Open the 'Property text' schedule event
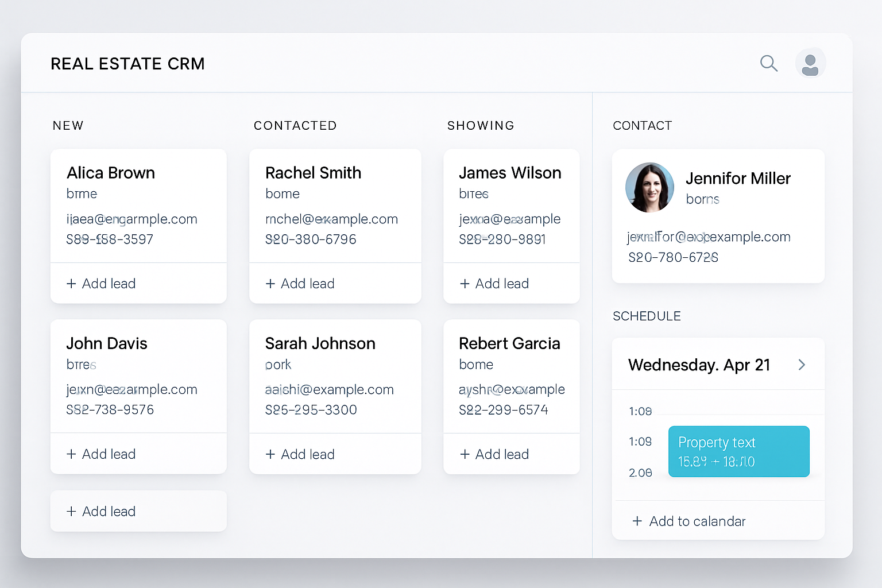This screenshot has width=882, height=588. tap(738, 451)
